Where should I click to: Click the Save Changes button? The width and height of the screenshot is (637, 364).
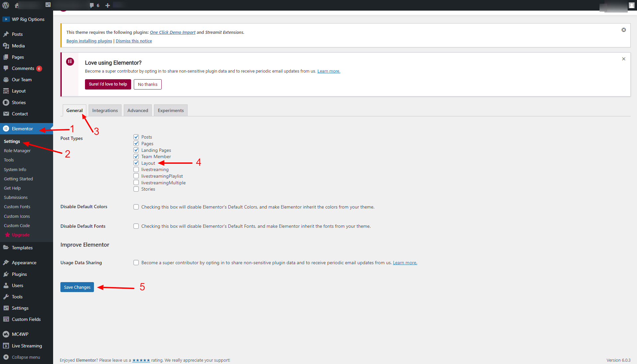click(x=77, y=287)
